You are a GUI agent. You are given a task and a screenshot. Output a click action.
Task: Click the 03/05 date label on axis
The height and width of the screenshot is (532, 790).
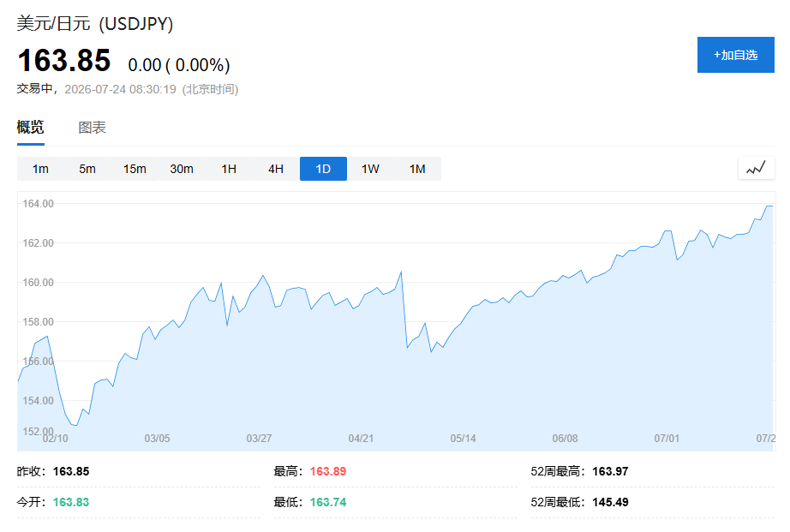tap(157, 439)
